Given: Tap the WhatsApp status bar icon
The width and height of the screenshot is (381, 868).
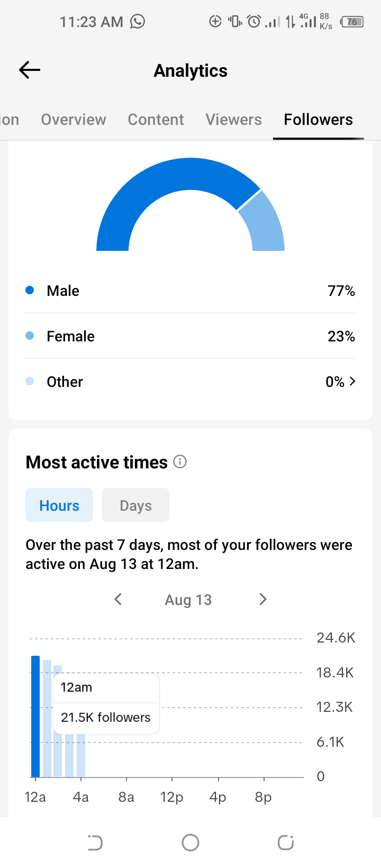Looking at the screenshot, I should (x=138, y=21).
